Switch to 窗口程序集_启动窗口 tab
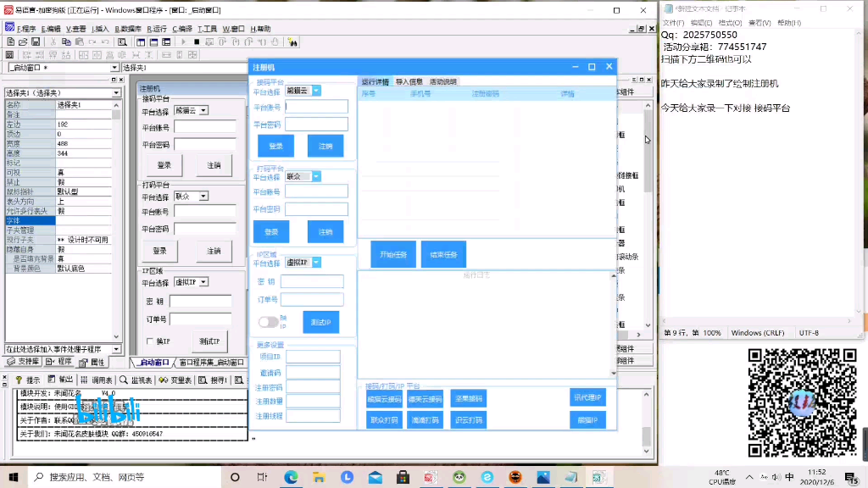868x488 pixels. 211,363
